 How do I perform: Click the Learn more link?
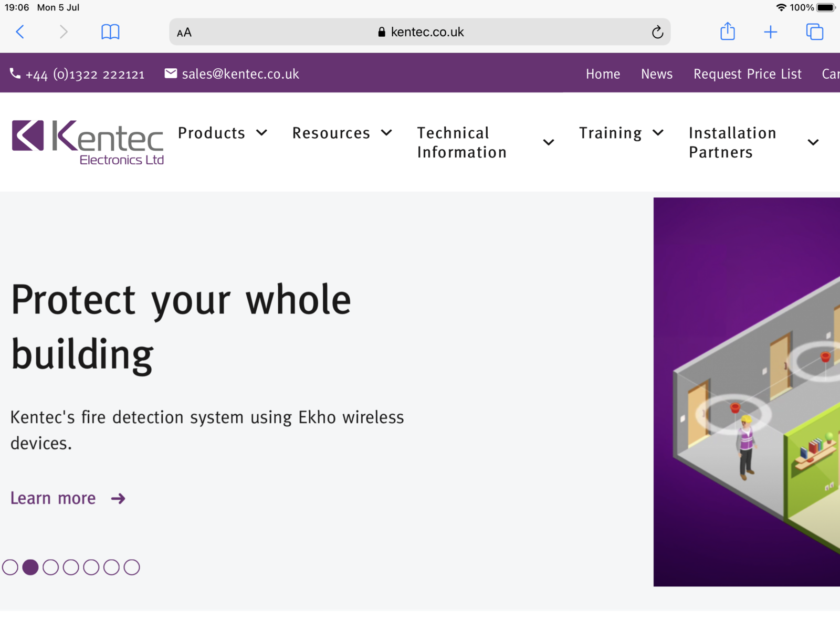pyautogui.click(x=68, y=498)
